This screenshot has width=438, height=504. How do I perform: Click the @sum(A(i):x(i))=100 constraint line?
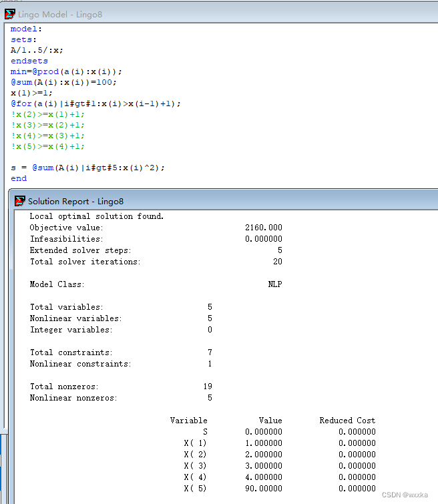[x=63, y=82]
